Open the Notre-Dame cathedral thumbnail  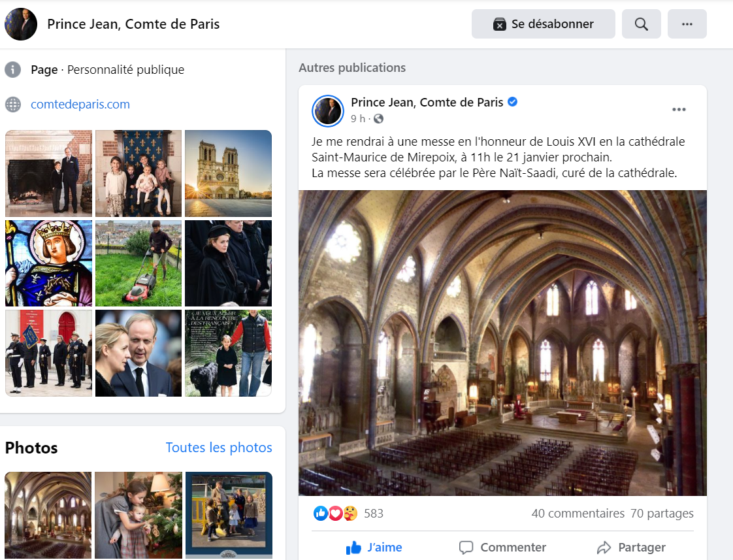click(228, 173)
